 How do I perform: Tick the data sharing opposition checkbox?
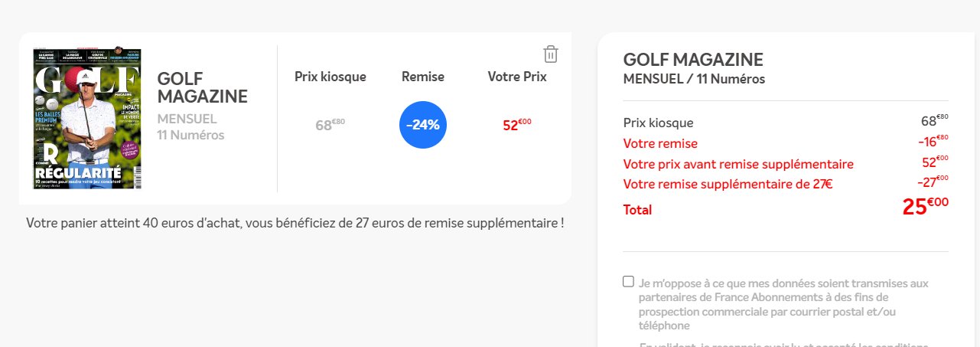pyautogui.click(x=629, y=281)
